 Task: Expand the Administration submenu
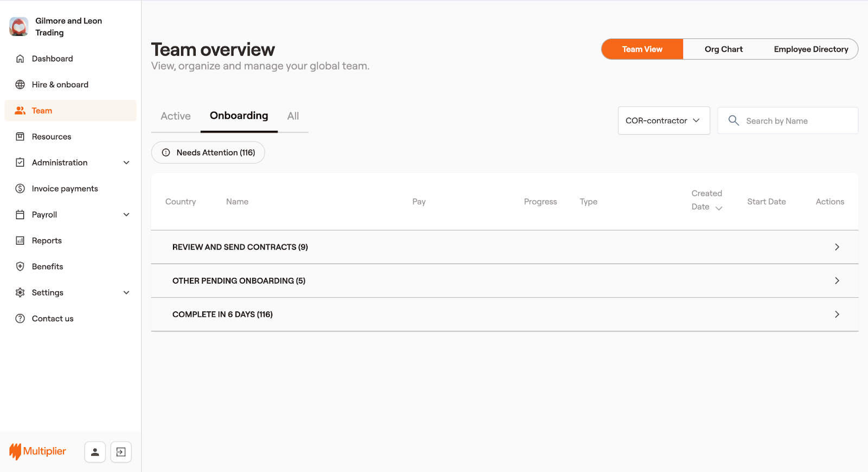(x=126, y=163)
